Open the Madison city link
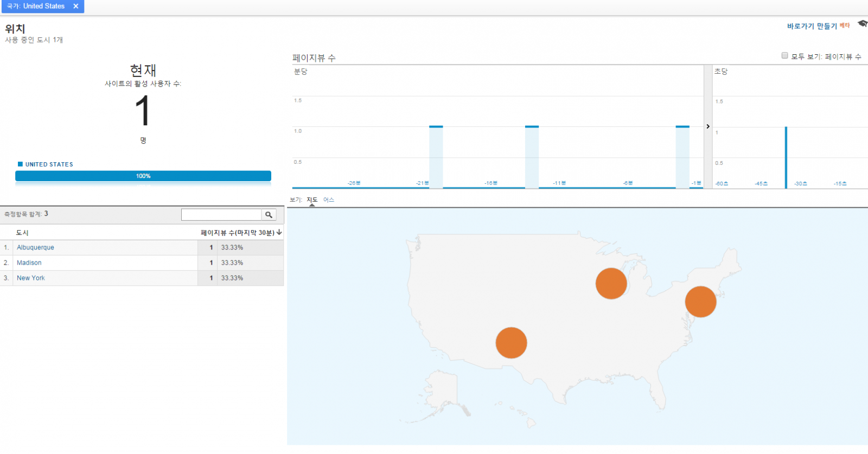 [x=29, y=263]
